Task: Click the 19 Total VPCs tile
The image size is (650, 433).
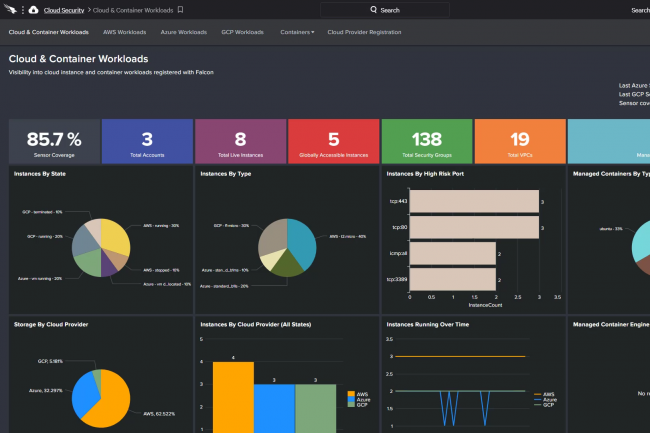Action: [520, 141]
